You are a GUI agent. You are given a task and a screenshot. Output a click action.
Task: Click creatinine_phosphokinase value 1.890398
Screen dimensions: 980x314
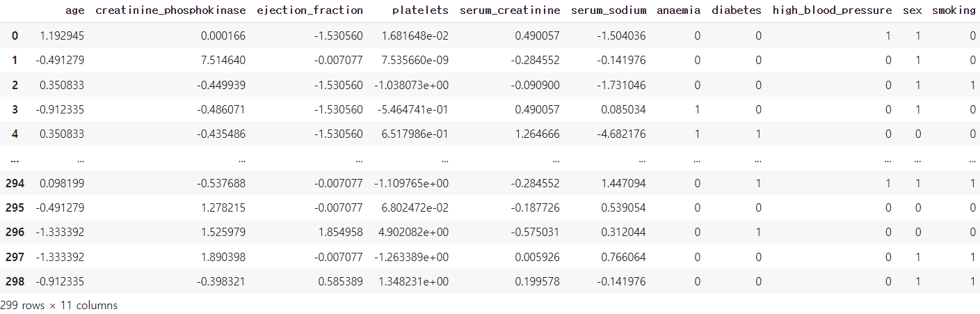pyautogui.click(x=224, y=257)
